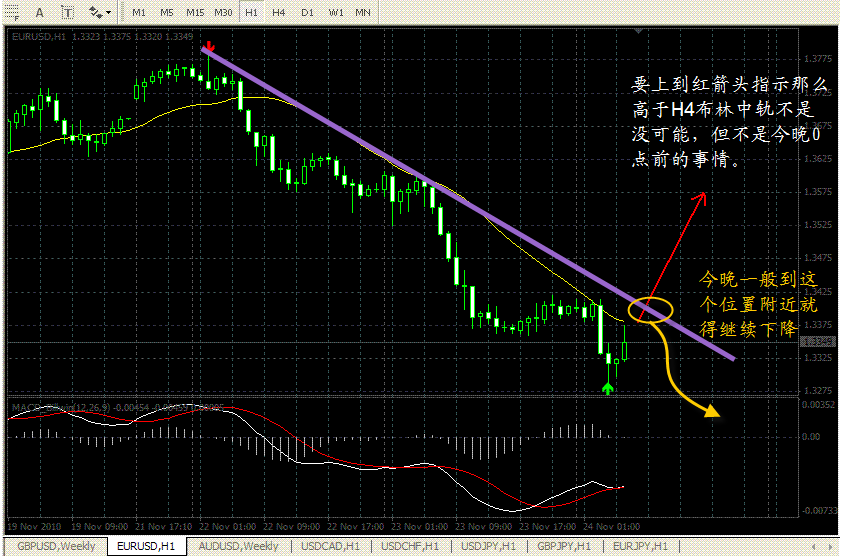Switch chart to W1 weekly timeframe
Image resolution: width=841 pixels, height=556 pixels.
click(336, 12)
